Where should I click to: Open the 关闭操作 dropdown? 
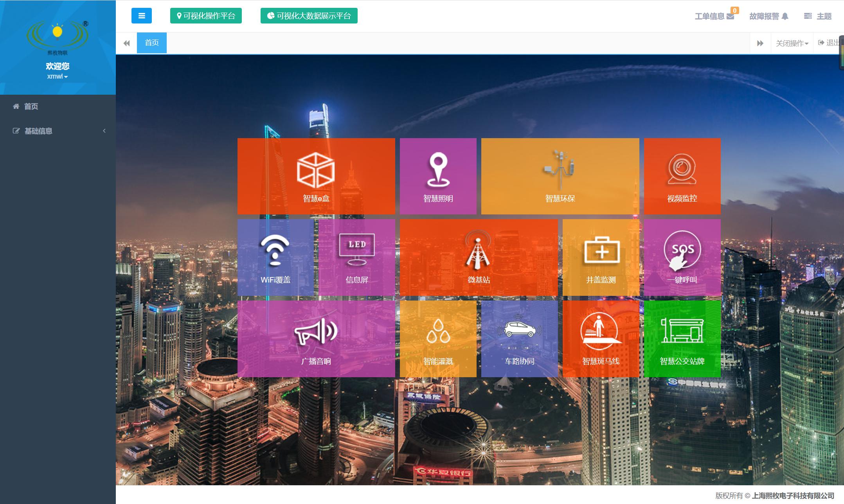click(x=792, y=43)
